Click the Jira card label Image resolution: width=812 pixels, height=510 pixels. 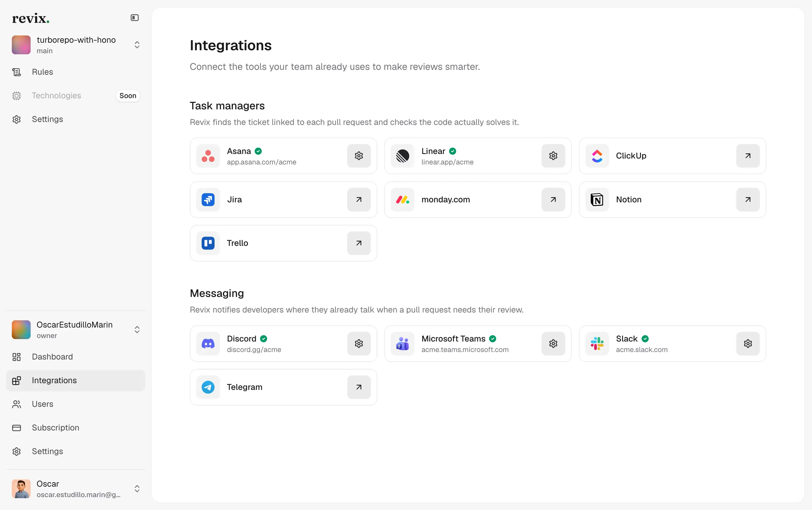coord(234,200)
